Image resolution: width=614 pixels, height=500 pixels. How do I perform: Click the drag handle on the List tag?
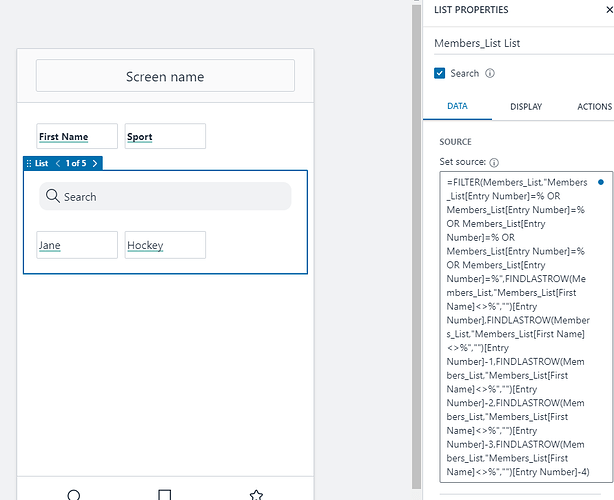pyautogui.click(x=28, y=163)
